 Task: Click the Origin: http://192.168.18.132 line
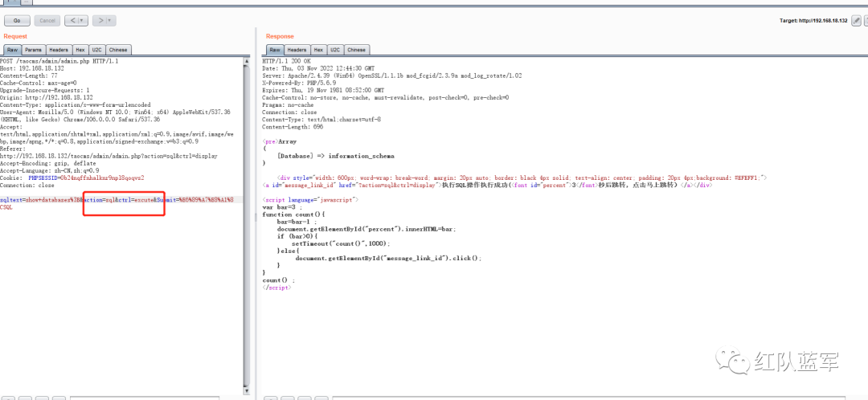[x=47, y=97]
